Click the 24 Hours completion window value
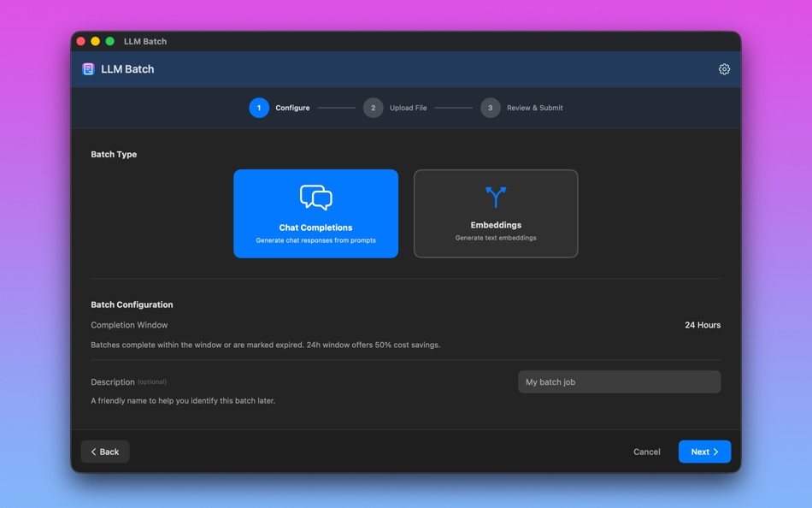The image size is (812, 508). click(703, 325)
